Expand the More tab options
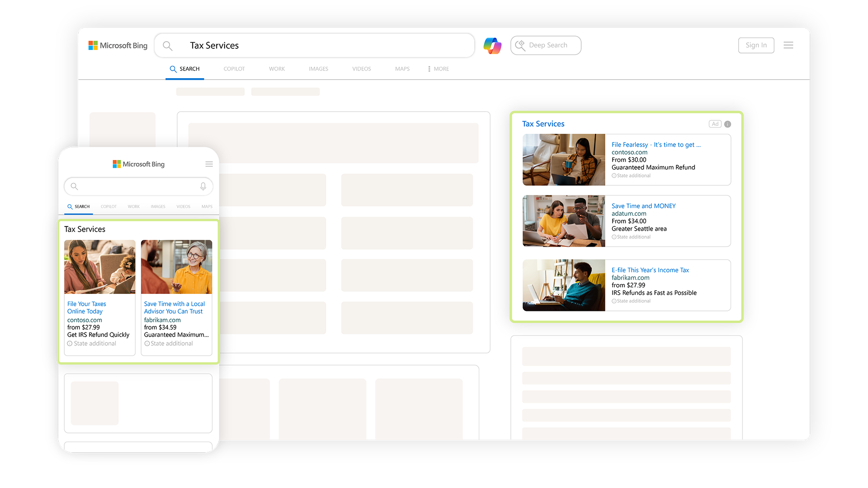This screenshot has width=868, height=488. tap(438, 69)
